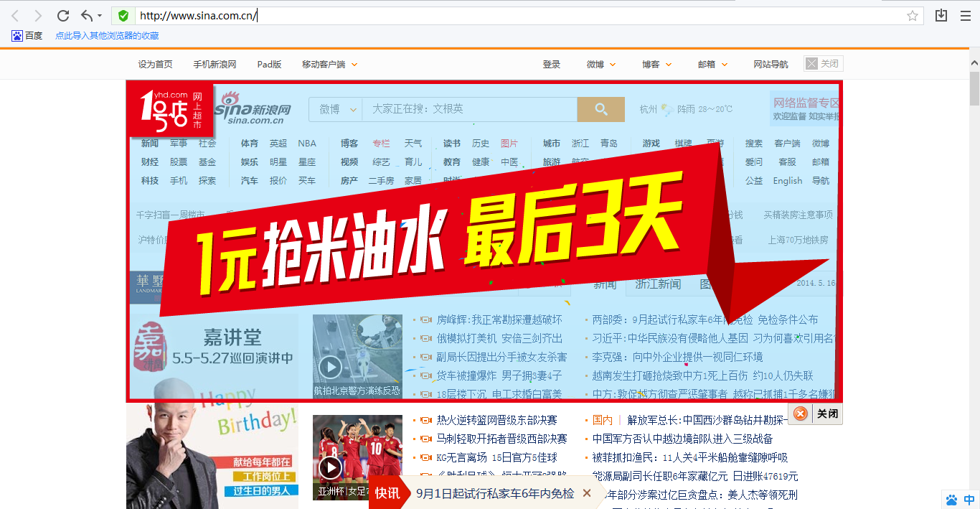Close the 快讯 news ticker with X

tap(587, 493)
